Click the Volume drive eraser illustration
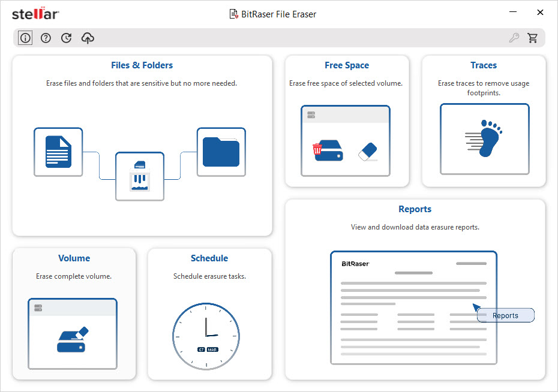Screen dimensions: 558x392 73,334
